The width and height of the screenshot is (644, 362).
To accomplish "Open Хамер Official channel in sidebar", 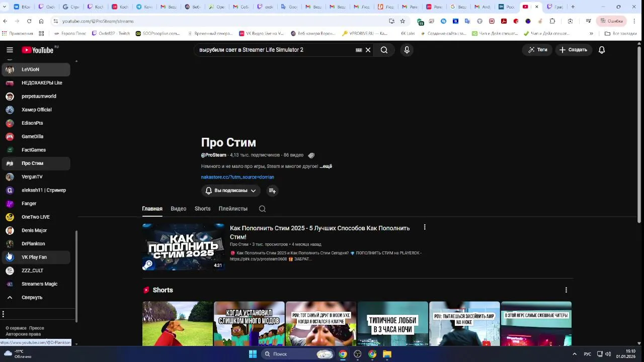I will click(35, 110).
